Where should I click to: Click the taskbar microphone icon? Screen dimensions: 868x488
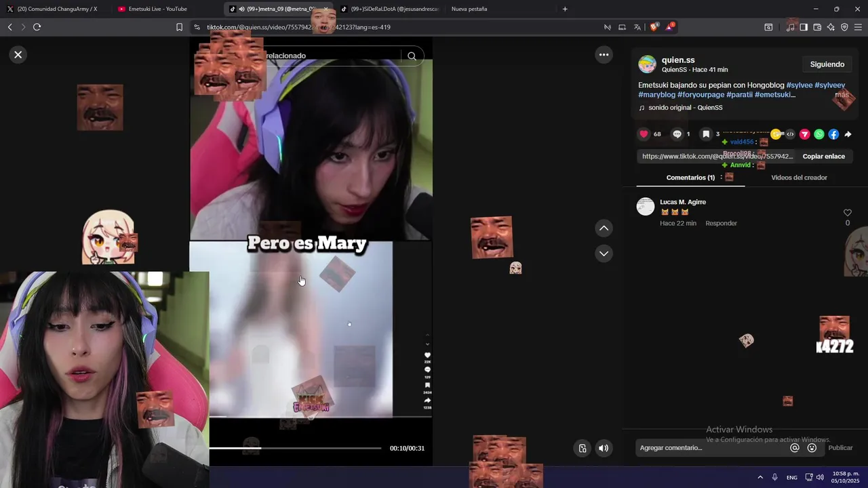click(x=774, y=477)
